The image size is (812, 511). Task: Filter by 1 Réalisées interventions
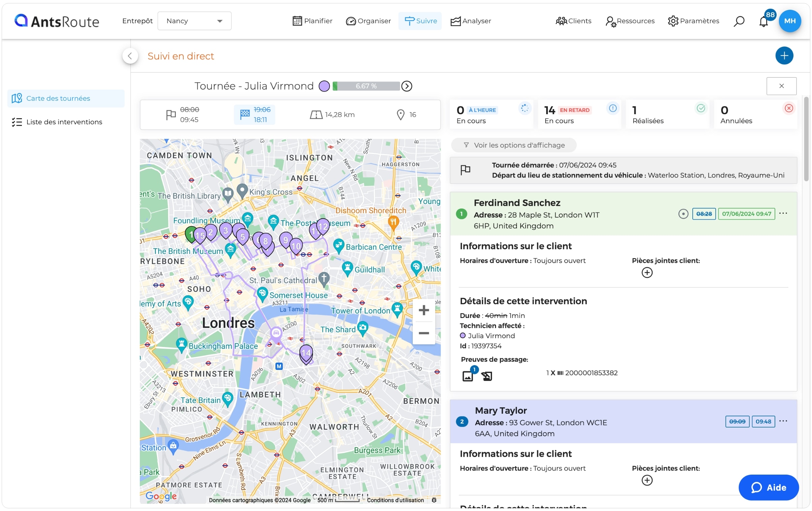click(667, 115)
